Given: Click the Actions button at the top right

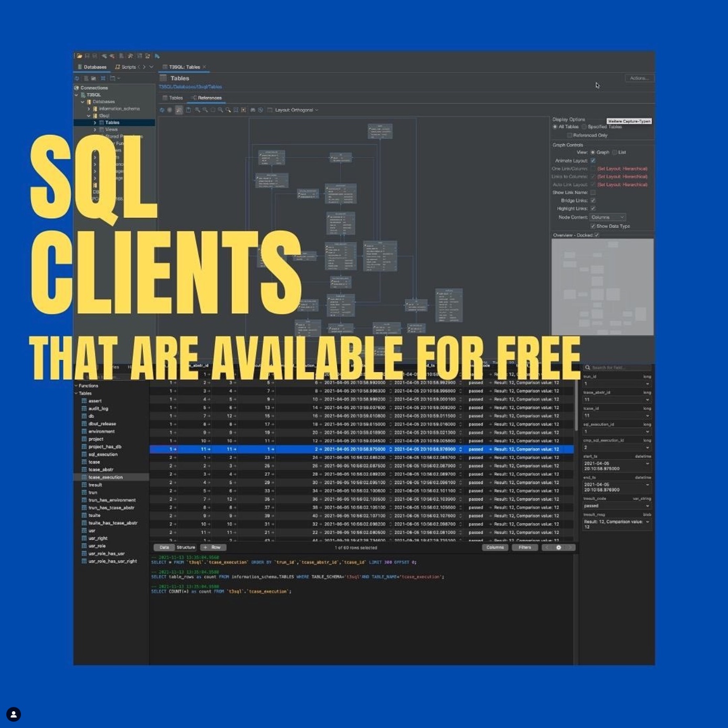Looking at the screenshot, I should pyautogui.click(x=639, y=78).
